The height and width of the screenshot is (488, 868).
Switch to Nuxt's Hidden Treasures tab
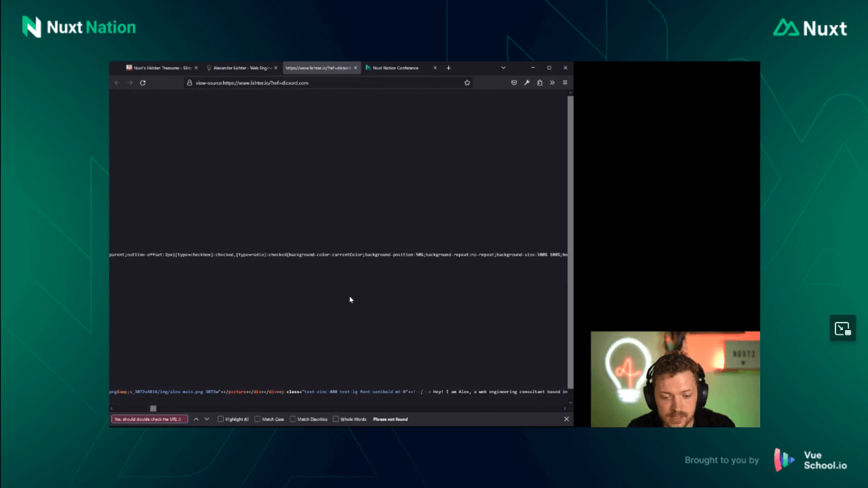point(160,68)
